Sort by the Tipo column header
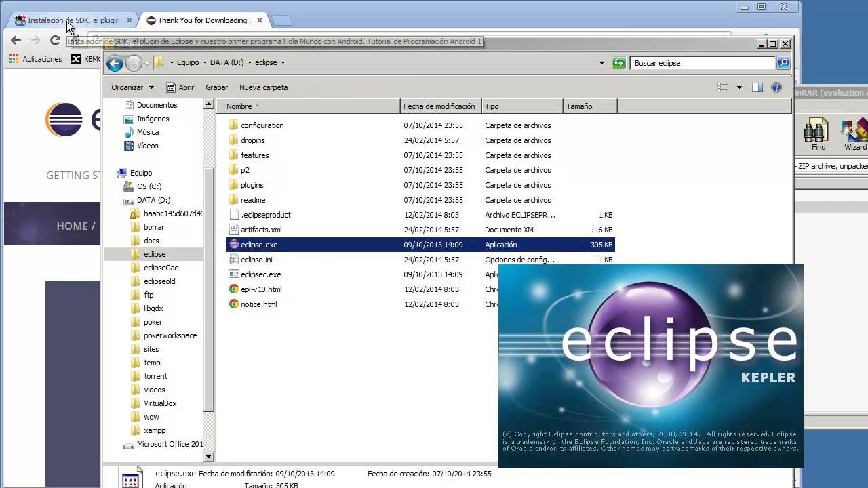The height and width of the screenshot is (488, 868). click(x=522, y=106)
